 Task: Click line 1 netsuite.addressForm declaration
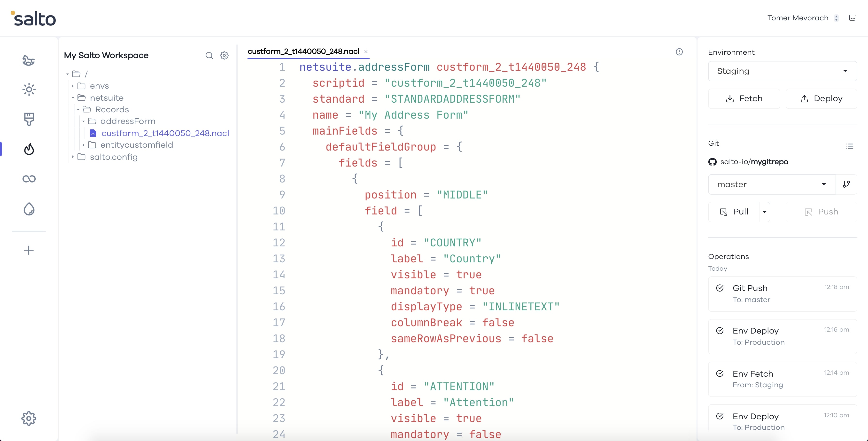point(449,67)
